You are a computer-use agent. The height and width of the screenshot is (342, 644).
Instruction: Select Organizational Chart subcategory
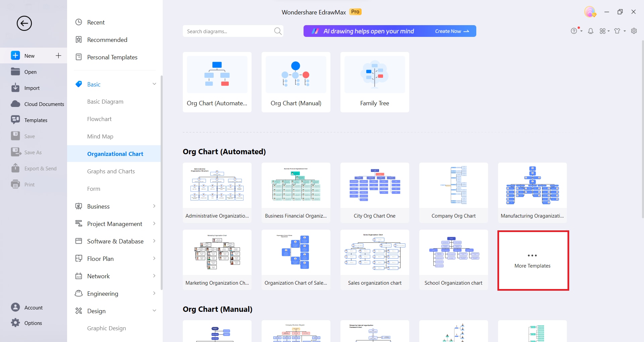(115, 154)
